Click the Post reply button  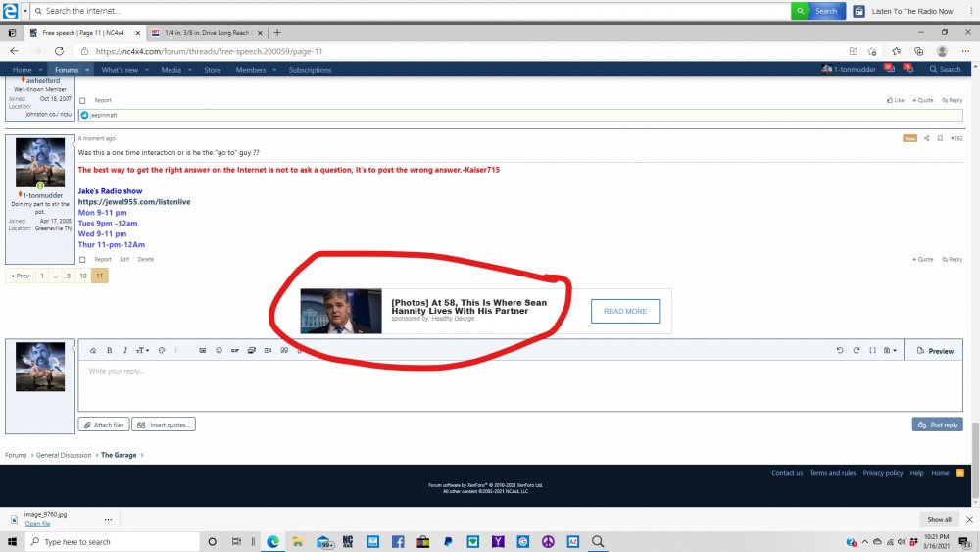(x=938, y=425)
